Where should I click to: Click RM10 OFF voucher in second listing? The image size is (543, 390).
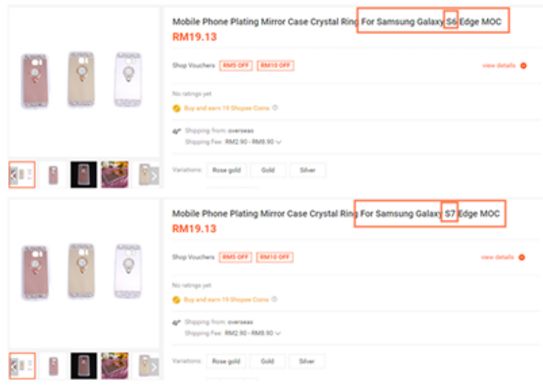275,257
